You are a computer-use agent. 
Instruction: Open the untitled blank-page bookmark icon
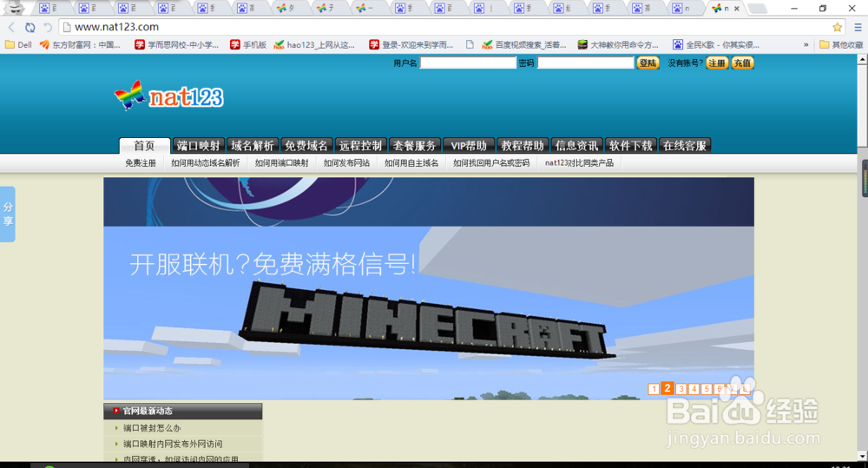coord(470,45)
